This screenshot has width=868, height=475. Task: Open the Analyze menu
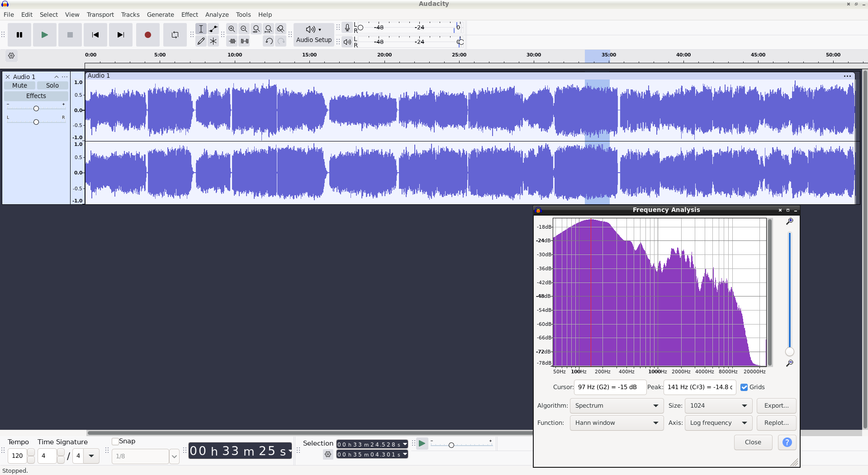[x=217, y=14]
